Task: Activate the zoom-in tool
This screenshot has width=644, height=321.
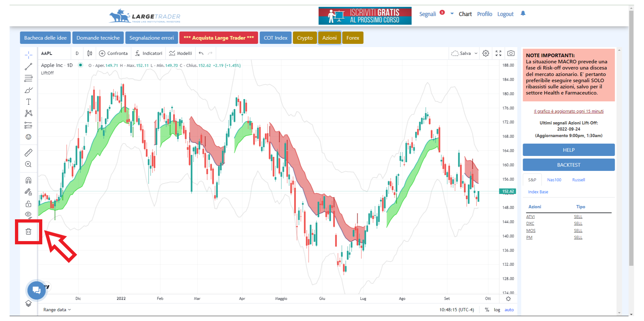Action: 28,164
